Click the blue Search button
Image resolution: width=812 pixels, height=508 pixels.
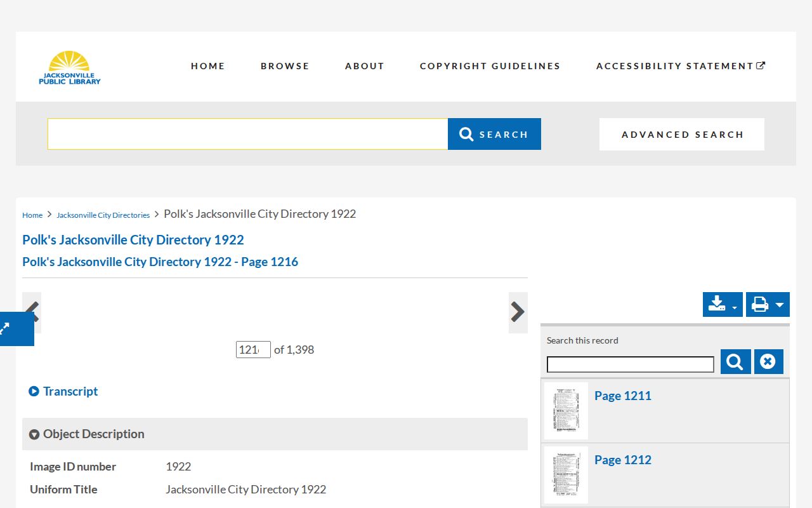pos(494,134)
